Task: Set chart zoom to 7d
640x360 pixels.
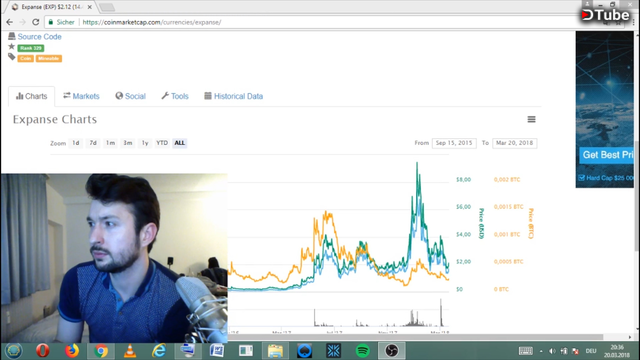Action: coord(93,143)
